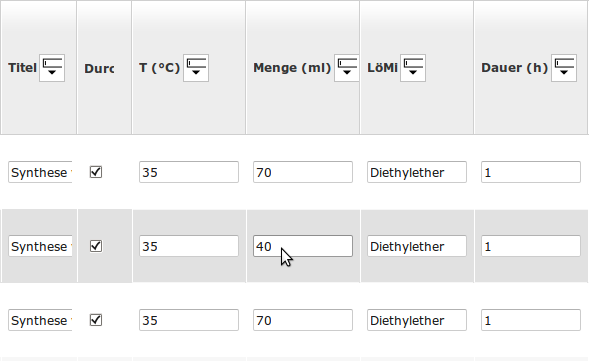Click first row's temperature field 35
Viewport: 589px width, 361px height.
point(189,172)
